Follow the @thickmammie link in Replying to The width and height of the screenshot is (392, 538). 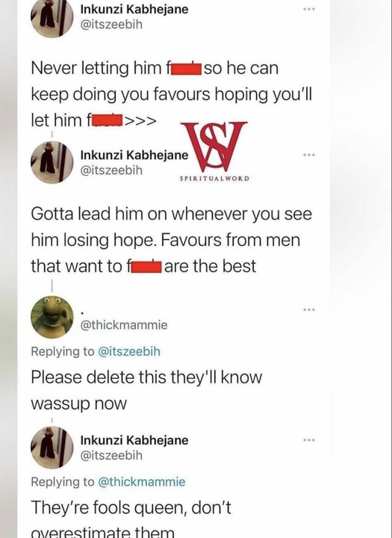pos(142,482)
